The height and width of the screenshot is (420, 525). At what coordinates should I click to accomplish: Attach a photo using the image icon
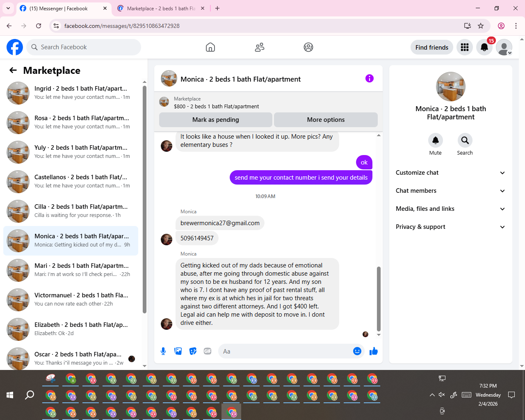coord(178,351)
